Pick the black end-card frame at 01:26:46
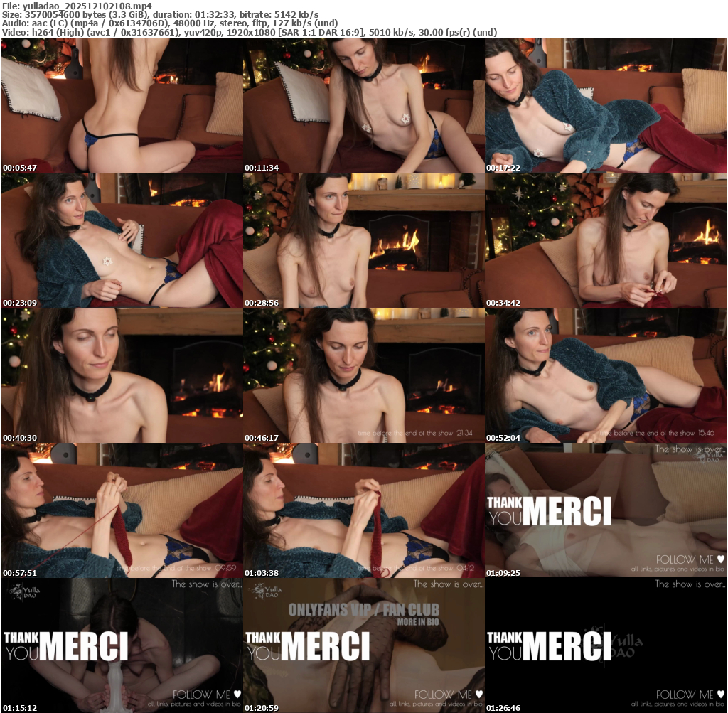The width and height of the screenshot is (728, 713). coord(606,645)
